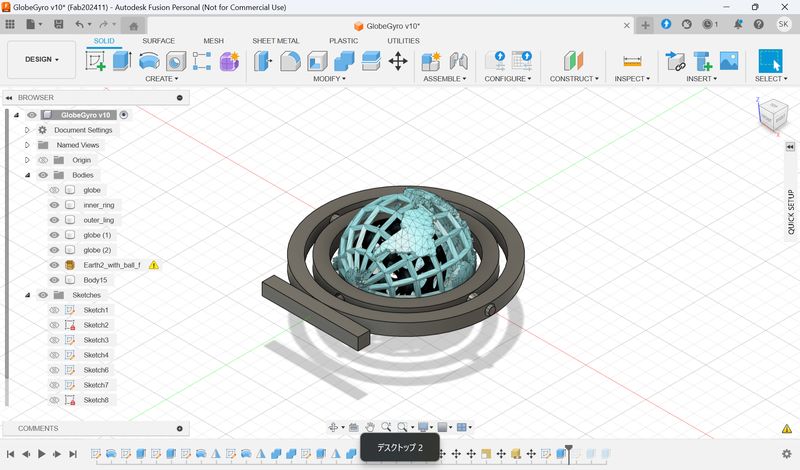This screenshot has height=470, width=800.
Task: Open the INSPECT dropdown
Action: 632,79
